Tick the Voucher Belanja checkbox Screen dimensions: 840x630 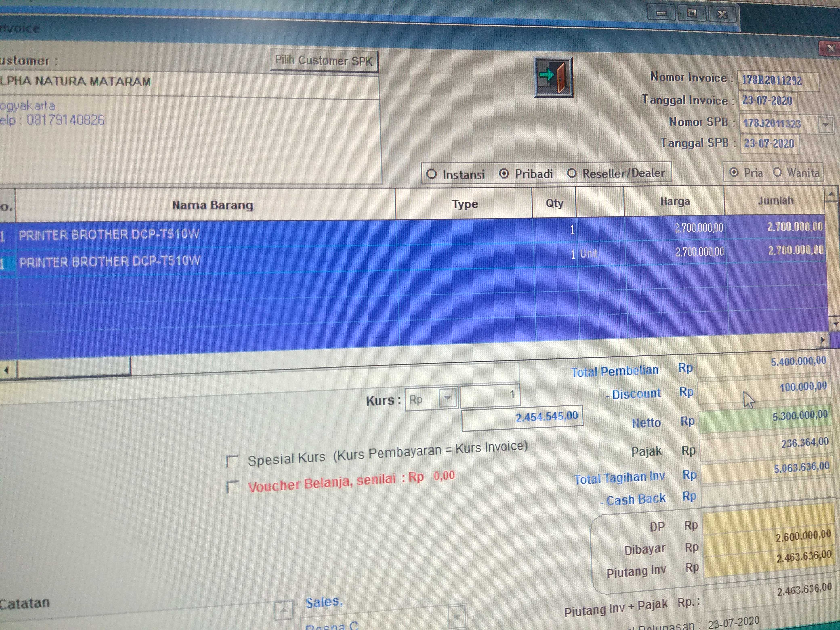(x=232, y=487)
